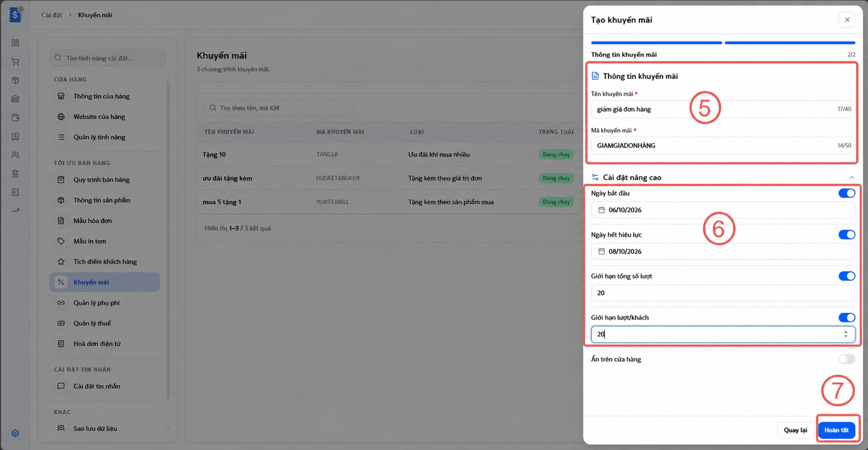Toggle off the Ngày hết hiệu lực switch
The width and height of the screenshot is (868, 450).
click(847, 235)
